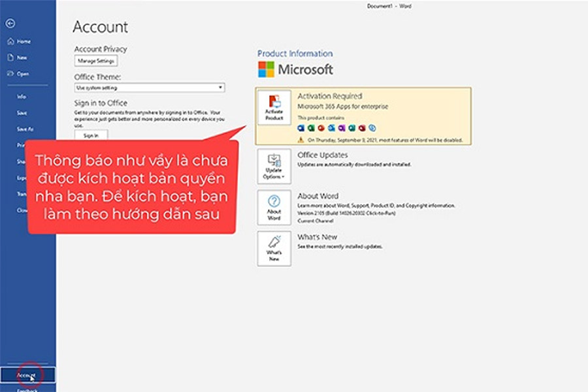588x392 pixels.
Task: Click the red Vietnamese callout annotation
Action: pyautogui.click(x=131, y=185)
